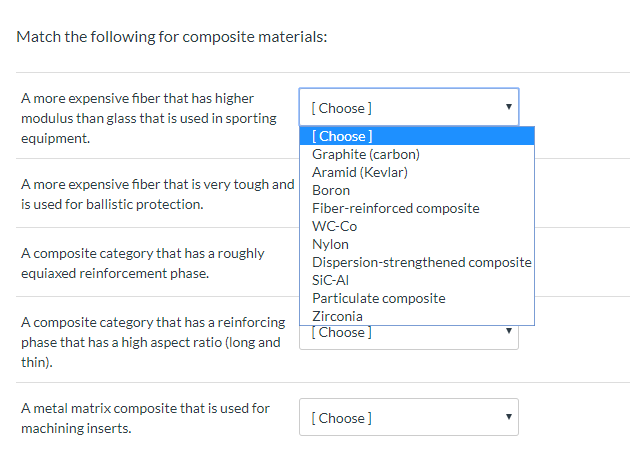Select the Particulate composite option
The height and width of the screenshot is (469, 630).
(379, 298)
